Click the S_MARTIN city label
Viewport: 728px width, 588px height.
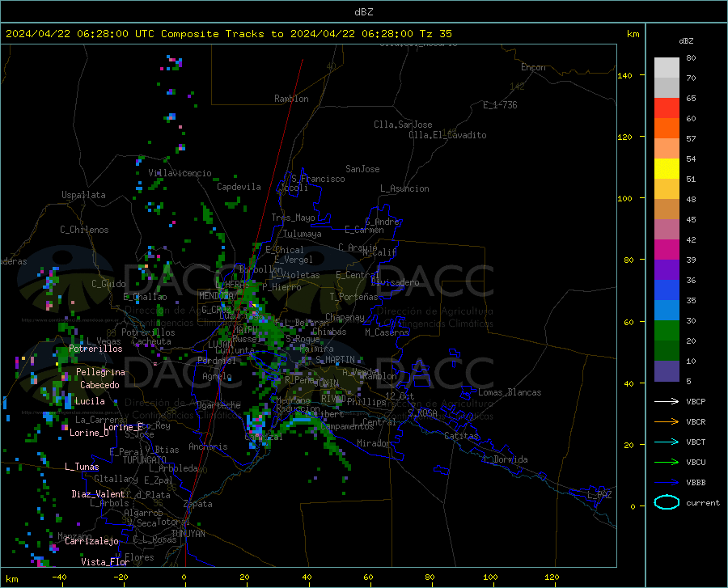click(335, 360)
